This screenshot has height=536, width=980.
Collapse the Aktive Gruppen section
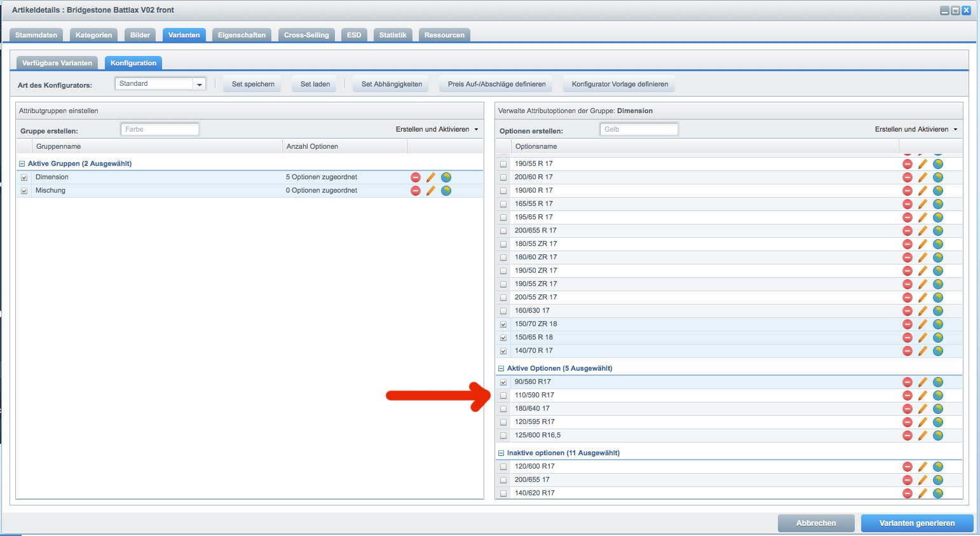22,163
